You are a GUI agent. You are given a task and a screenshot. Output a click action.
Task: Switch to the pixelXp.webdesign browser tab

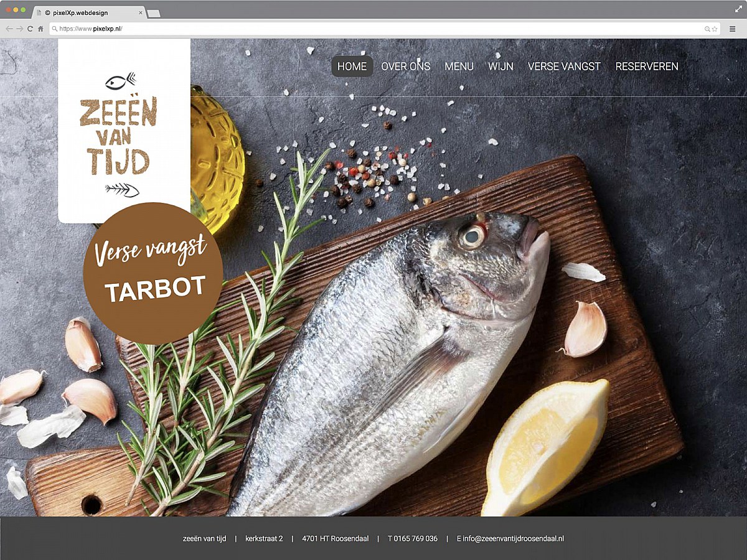(81, 12)
